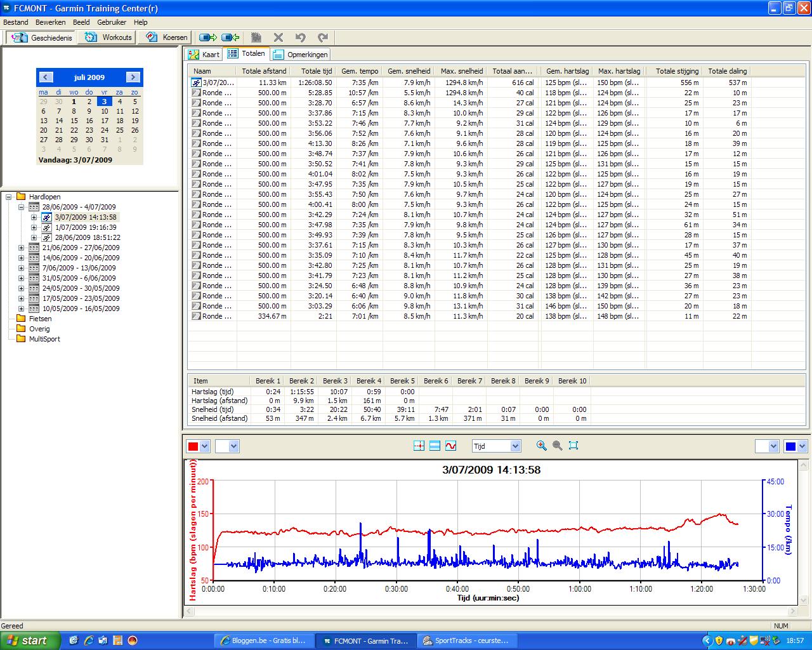Toggle the horizontal bands chart icon

[x=435, y=446]
